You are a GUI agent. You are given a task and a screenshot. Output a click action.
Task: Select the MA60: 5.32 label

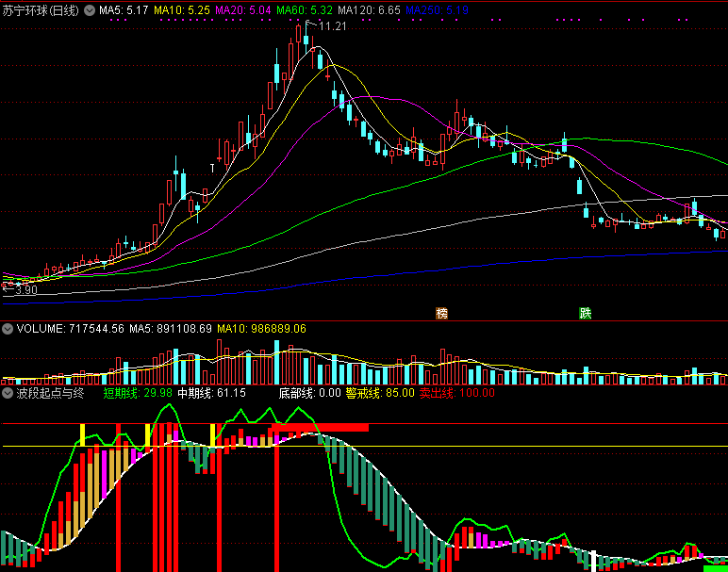click(x=305, y=10)
